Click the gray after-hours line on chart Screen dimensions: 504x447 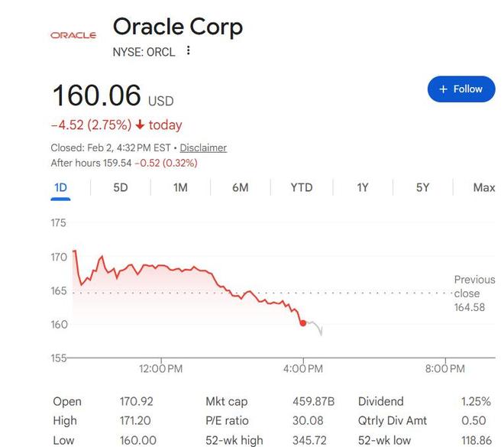point(315,326)
